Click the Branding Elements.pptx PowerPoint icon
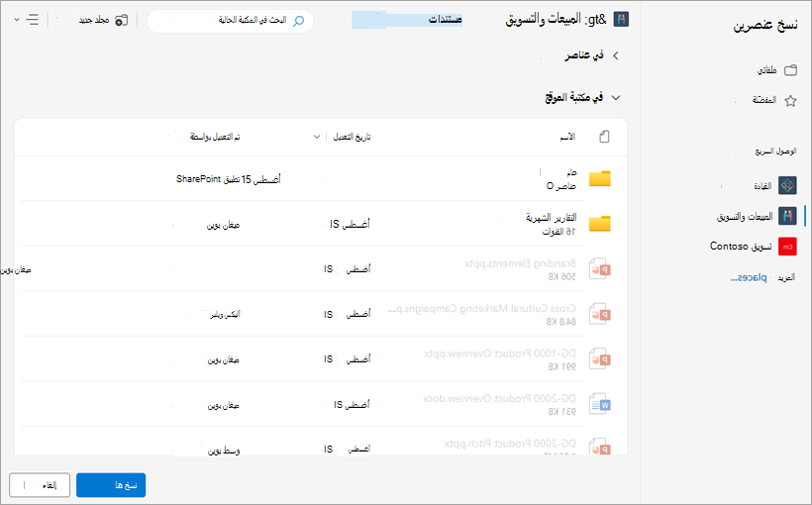The image size is (812, 505). point(600,268)
